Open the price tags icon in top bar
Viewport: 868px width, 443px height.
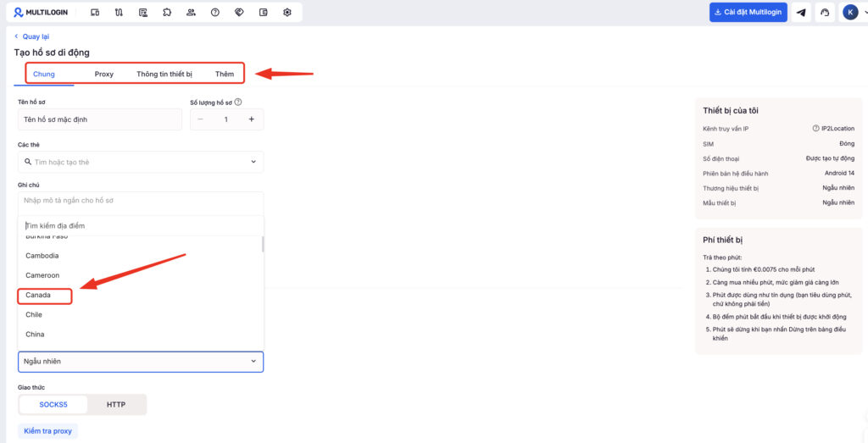(239, 12)
